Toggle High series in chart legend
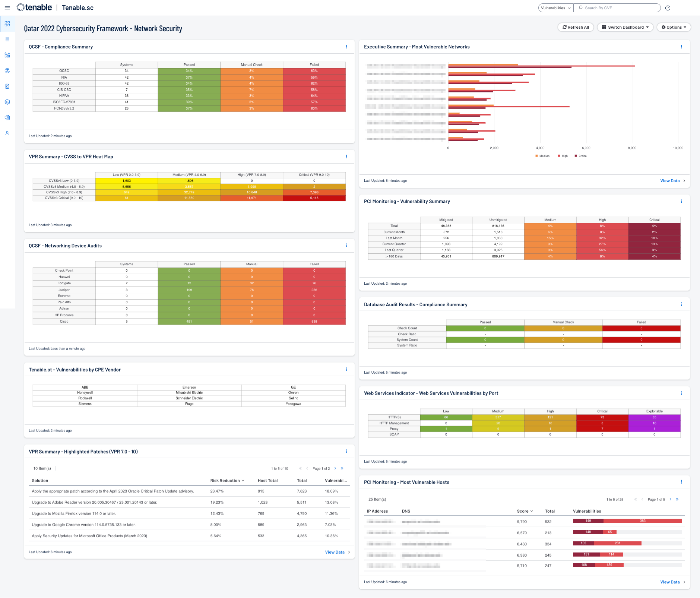 (x=563, y=156)
